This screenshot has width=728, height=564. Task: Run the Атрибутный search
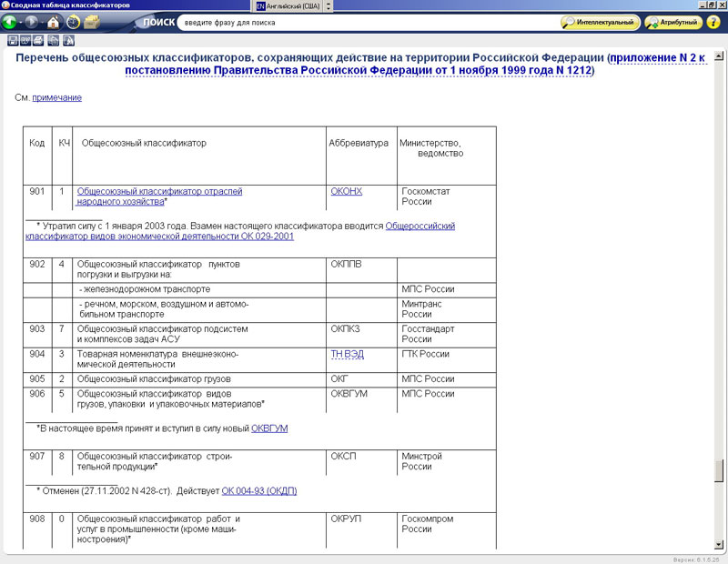click(672, 22)
